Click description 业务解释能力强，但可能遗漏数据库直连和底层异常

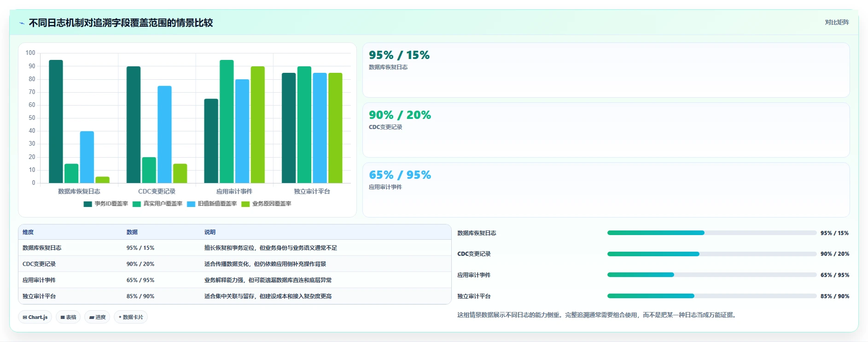(268, 280)
